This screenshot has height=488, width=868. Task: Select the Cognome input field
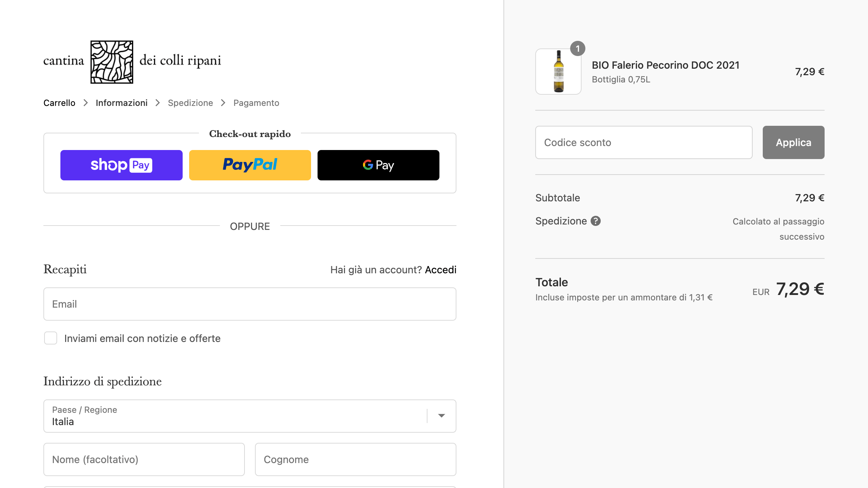click(x=355, y=459)
